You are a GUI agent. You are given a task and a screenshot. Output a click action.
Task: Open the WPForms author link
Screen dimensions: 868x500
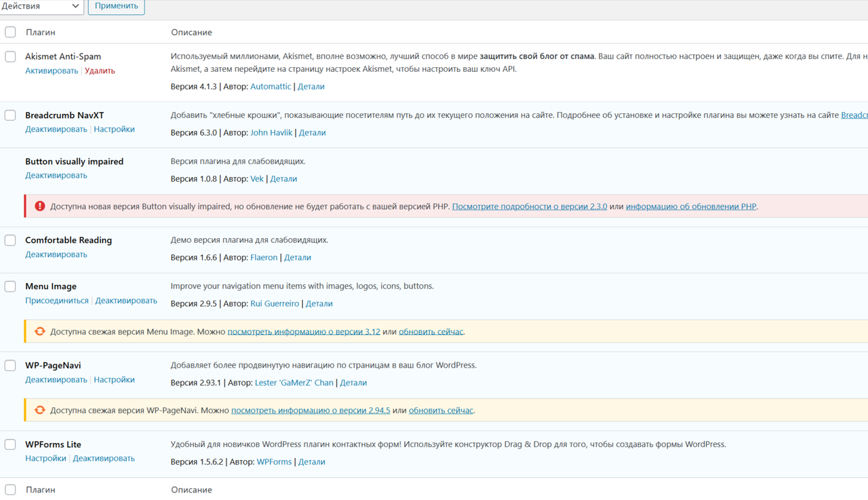pos(274,461)
